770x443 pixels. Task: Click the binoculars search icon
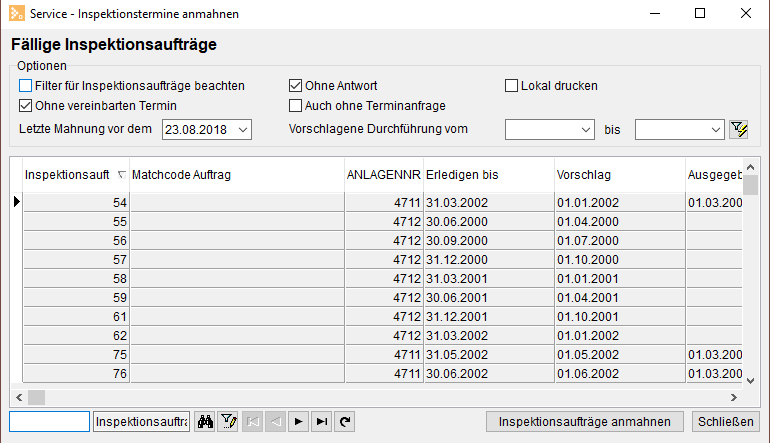pos(205,422)
